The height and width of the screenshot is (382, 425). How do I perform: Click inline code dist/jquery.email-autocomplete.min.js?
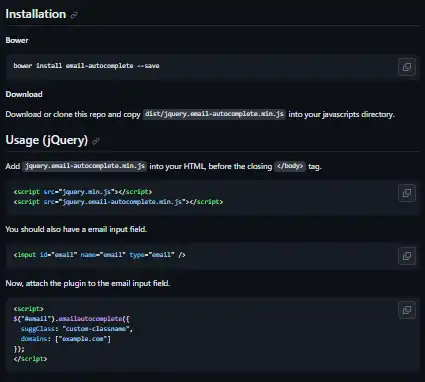coord(214,114)
